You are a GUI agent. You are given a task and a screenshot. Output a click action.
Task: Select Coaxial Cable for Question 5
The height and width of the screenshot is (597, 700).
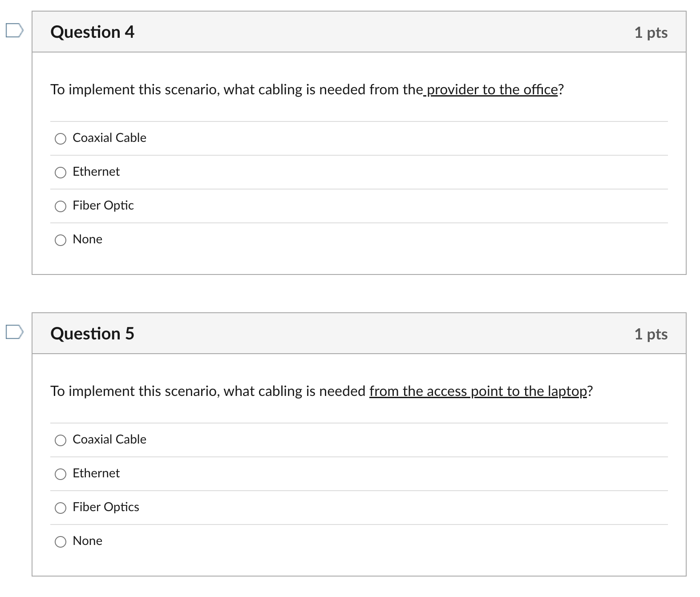pyautogui.click(x=61, y=440)
